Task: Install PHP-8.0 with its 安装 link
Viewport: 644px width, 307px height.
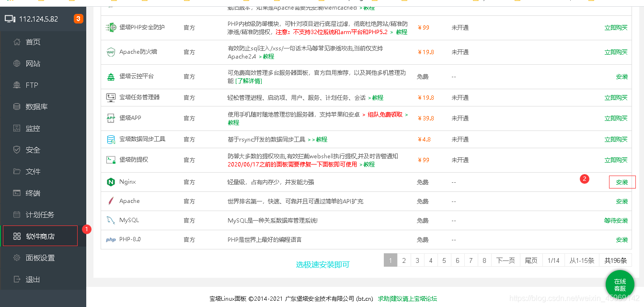Action: pos(621,240)
